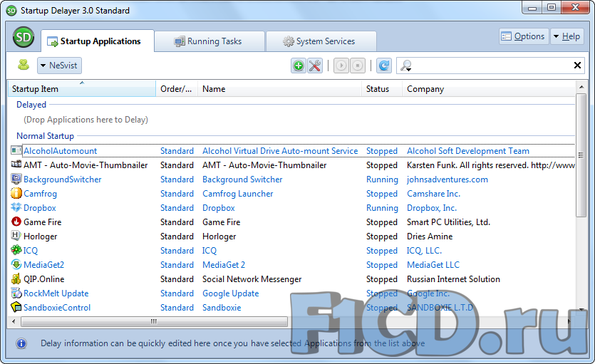595x364 pixels.
Task: Click Standard order cell in ICQ row
Action: (x=177, y=251)
